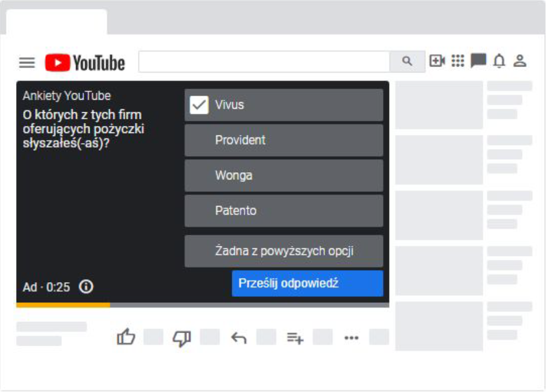Select the Patento option
The width and height of the screenshot is (547, 392).
click(x=284, y=211)
